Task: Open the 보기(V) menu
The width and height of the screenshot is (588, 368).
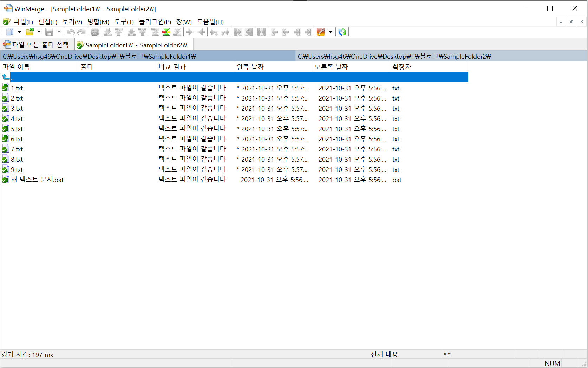Action: pyautogui.click(x=72, y=22)
